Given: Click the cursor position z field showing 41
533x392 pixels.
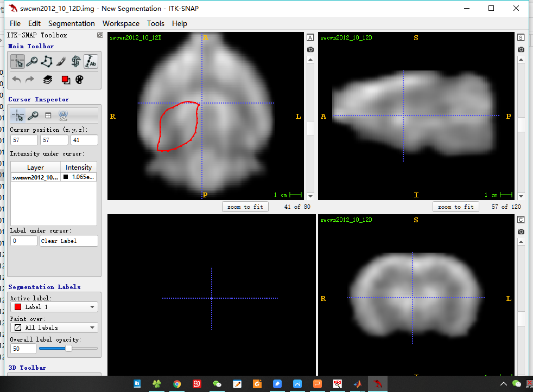Looking at the screenshot, I should 84,140.
